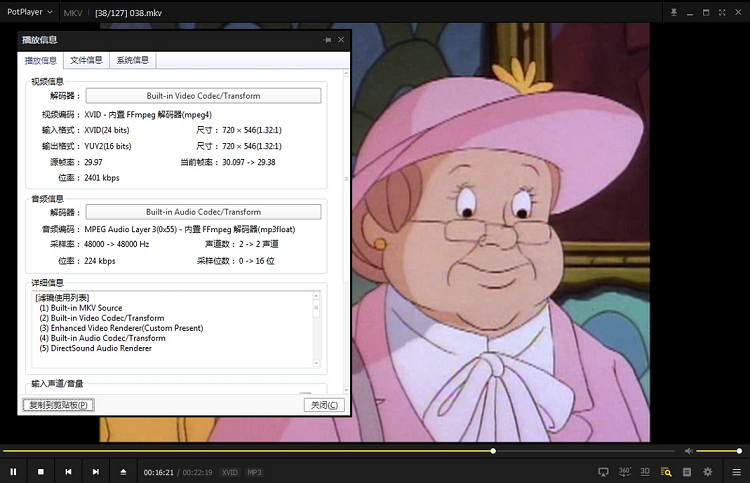The width and height of the screenshot is (750, 483).
Task: Click on the video seek bar
Action: [300, 451]
